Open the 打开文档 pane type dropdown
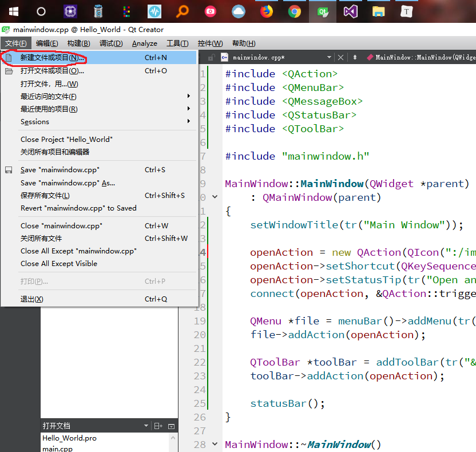Image resolution: width=476 pixels, height=452 pixels. [x=146, y=426]
